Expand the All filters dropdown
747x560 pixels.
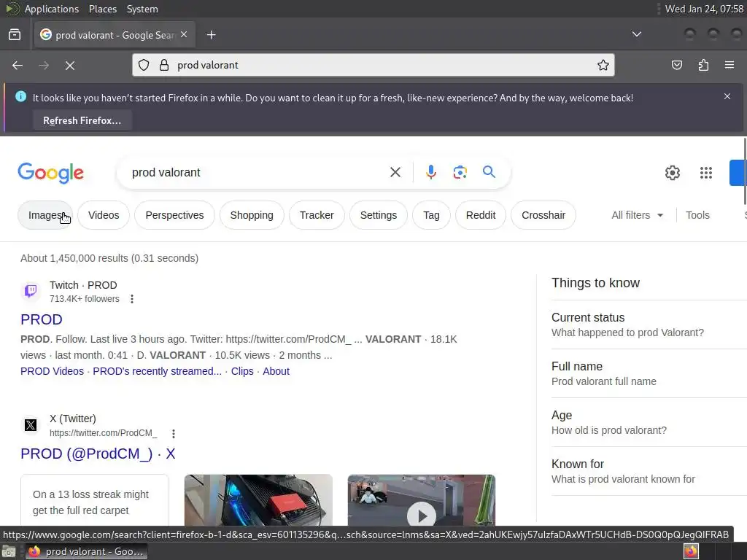click(x=637, y=215)
